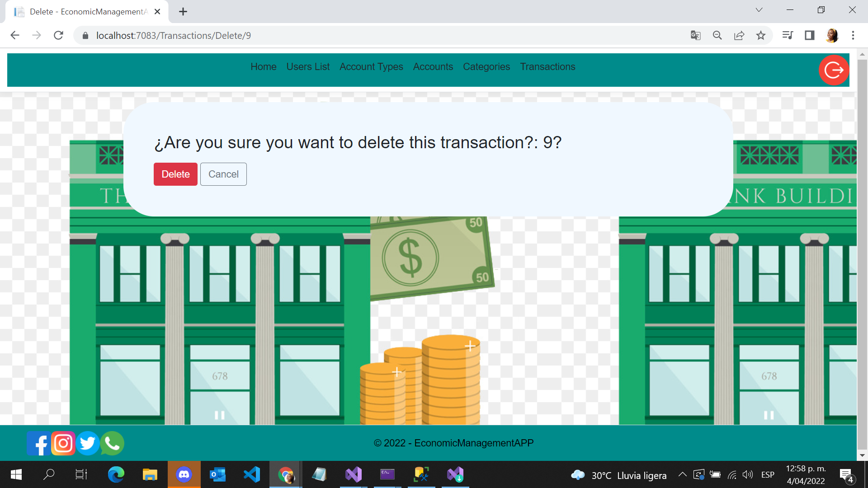Open the Facebook icon in footer
868x488 pixels.
[38, 443]
